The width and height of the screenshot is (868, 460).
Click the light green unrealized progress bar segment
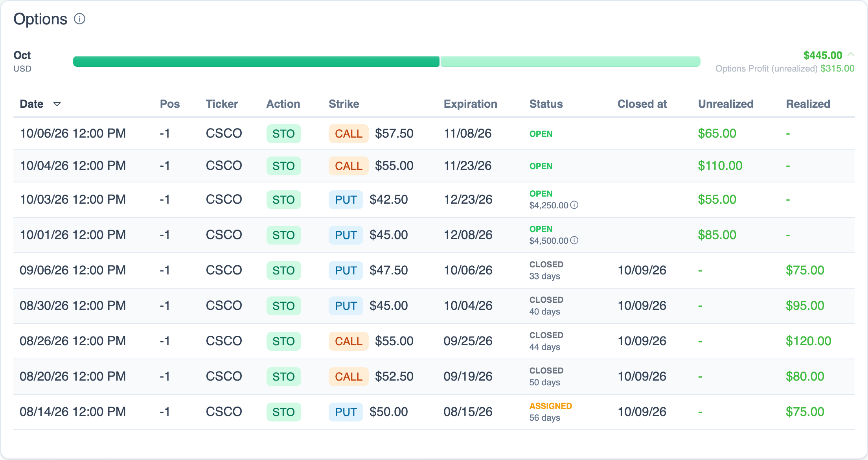coord(571,61)
